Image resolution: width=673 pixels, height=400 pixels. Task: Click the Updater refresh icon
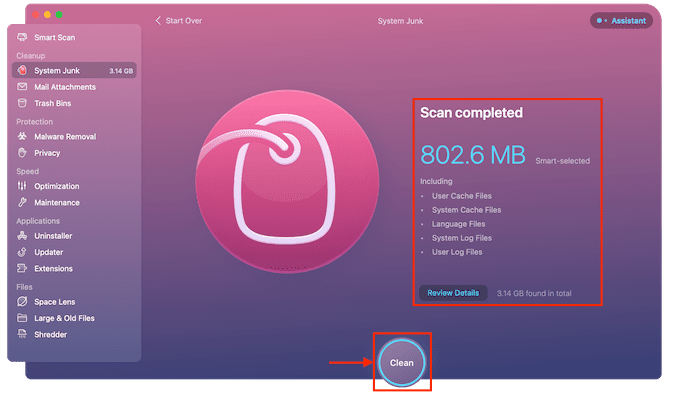point(22,252)
